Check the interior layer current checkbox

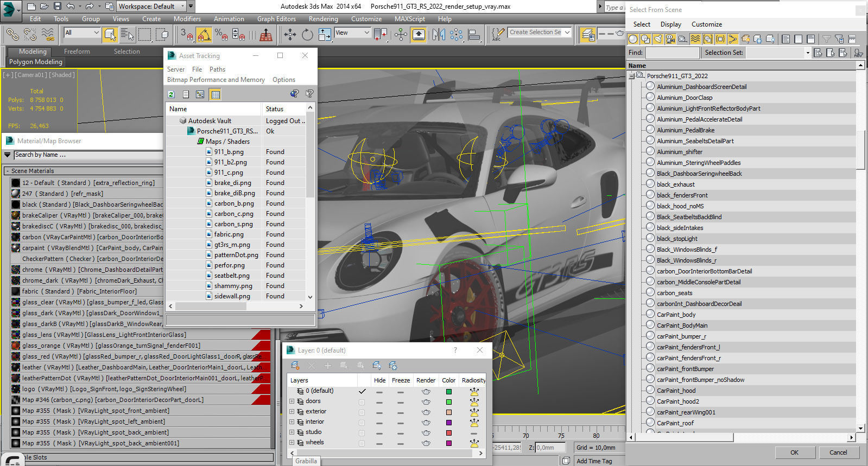pos(362,423)
